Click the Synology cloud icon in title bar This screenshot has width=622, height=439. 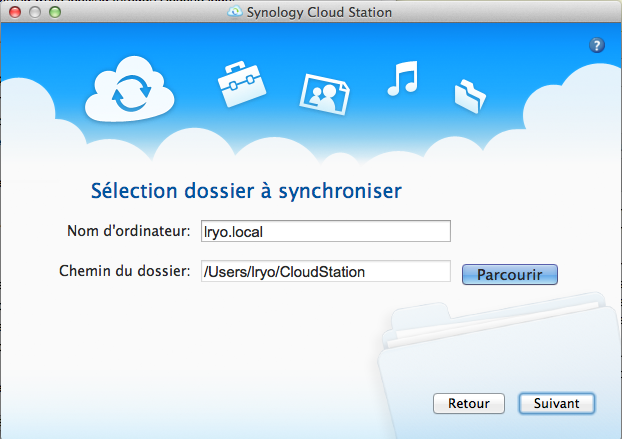click(234, 12)
